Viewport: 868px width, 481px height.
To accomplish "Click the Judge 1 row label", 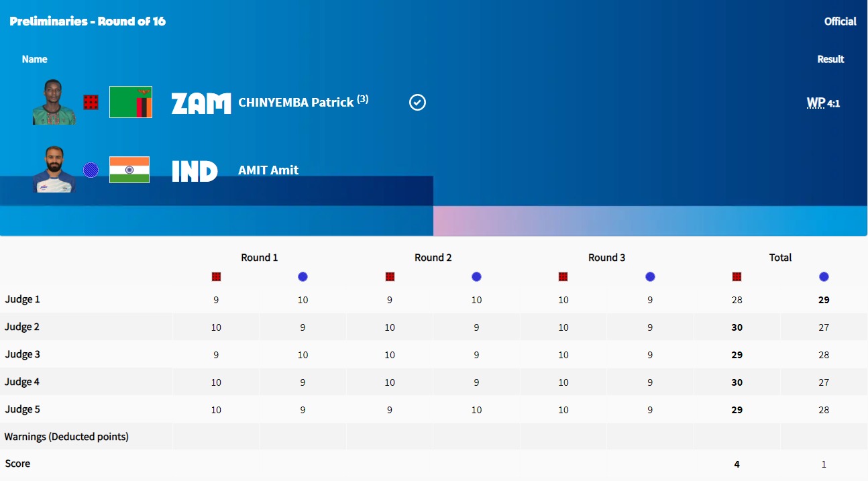I will [22, 299].
